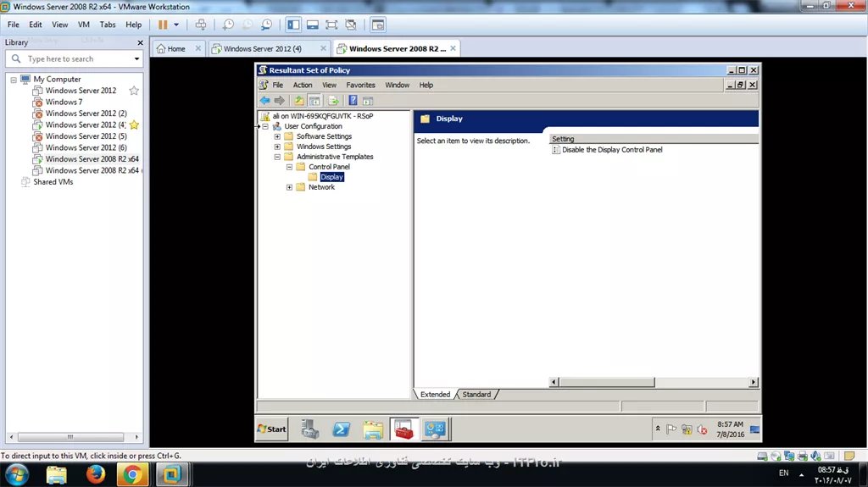The width and height of the screenshot is (868, 487).
Task: Open the blue Help question-mark icon
Action: click(x=353, y=100)
